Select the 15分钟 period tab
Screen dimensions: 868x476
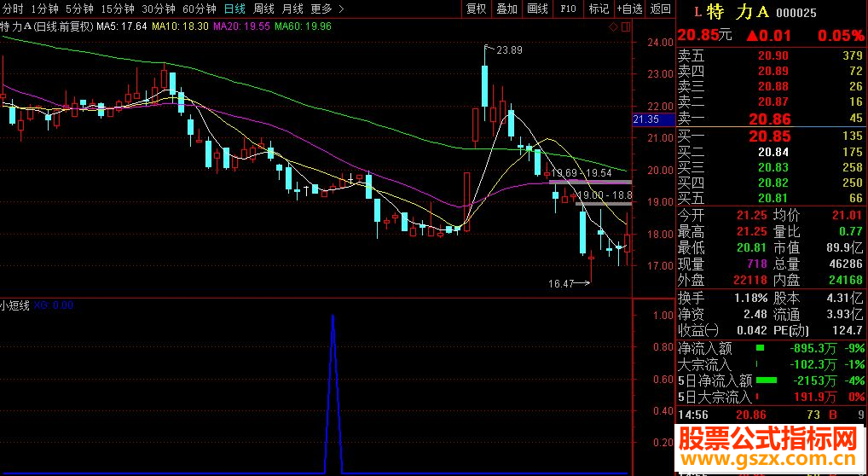(118, 9)
